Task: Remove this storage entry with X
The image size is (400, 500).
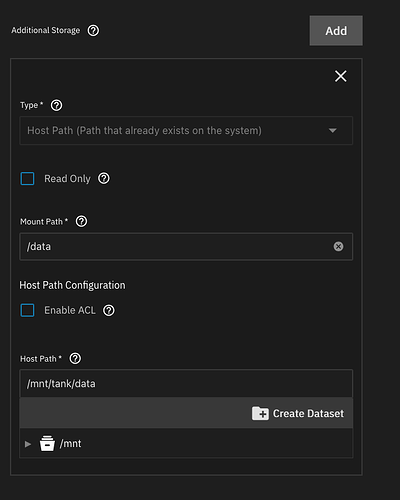Action: 341,76
